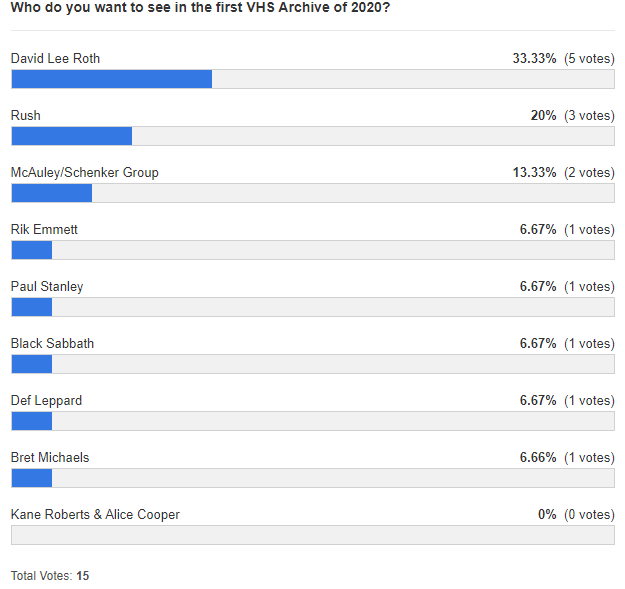Click the Rik Emmett option label
The height and width of the screenshot is (589, 625).
pos(44,230)
